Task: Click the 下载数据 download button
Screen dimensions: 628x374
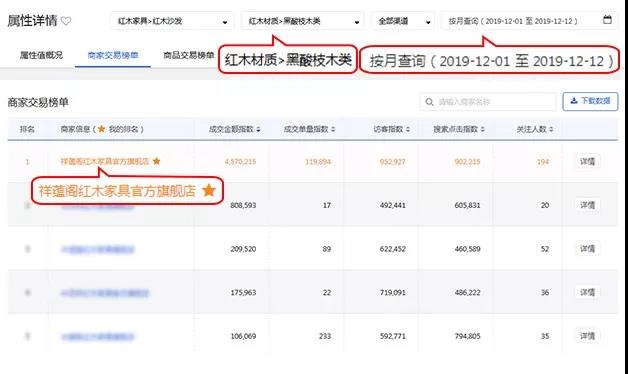Action: tap(590, 101)
